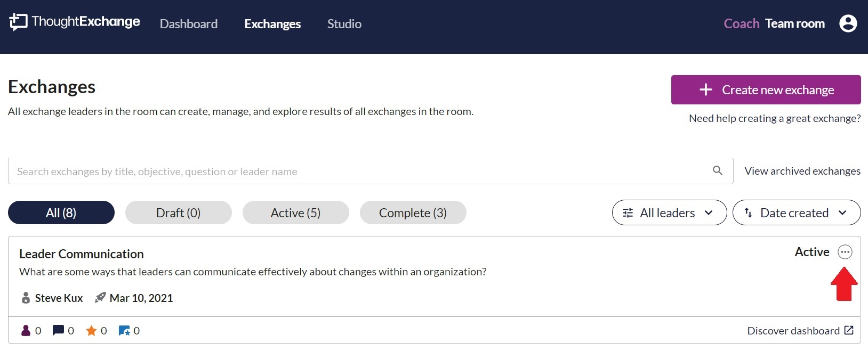
Task: Focus the Search exchanges input field
Action: (x=371, y=171)
